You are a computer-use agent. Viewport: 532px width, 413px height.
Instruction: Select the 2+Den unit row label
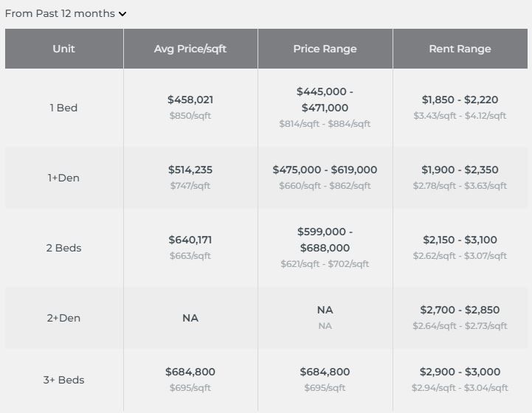tap(63, 318)
